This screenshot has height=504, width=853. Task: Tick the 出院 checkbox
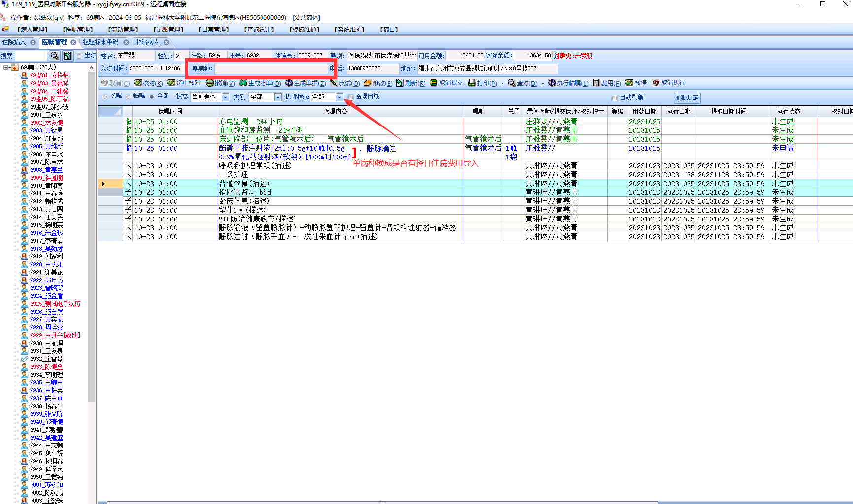[x=79, y=56]
